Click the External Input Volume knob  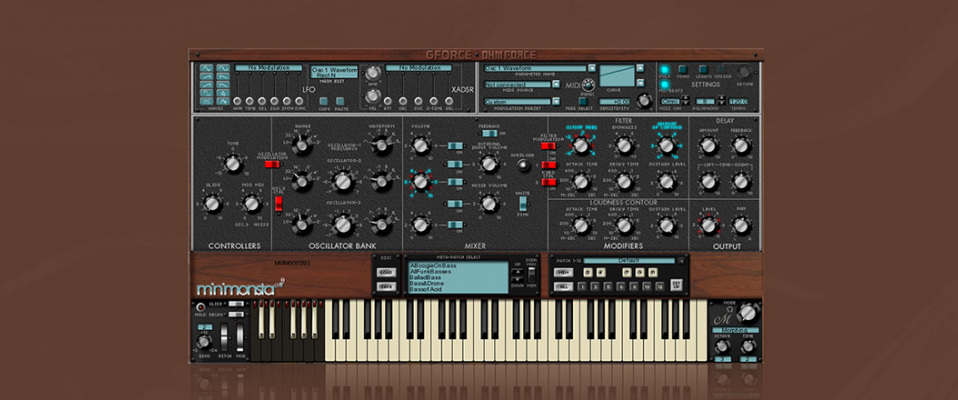pos(489,164)
